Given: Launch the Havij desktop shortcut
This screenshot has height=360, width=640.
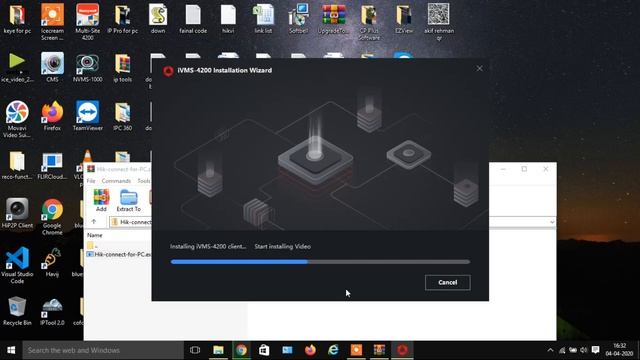Looking at the screenshot, I should click(x=52, y=262).
